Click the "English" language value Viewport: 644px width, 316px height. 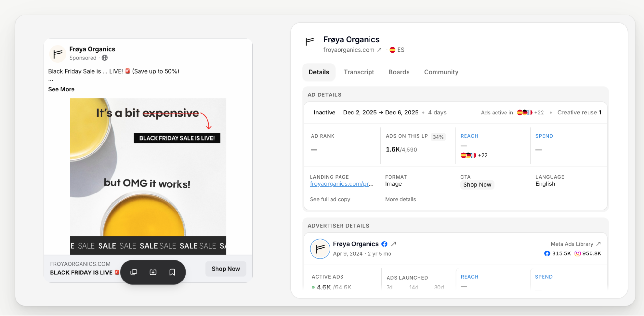pos(545,184)
